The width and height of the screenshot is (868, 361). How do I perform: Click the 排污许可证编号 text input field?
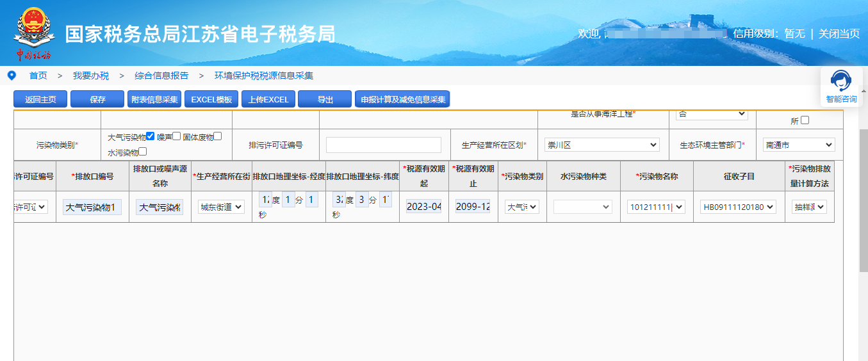click(x=383, y=145)
